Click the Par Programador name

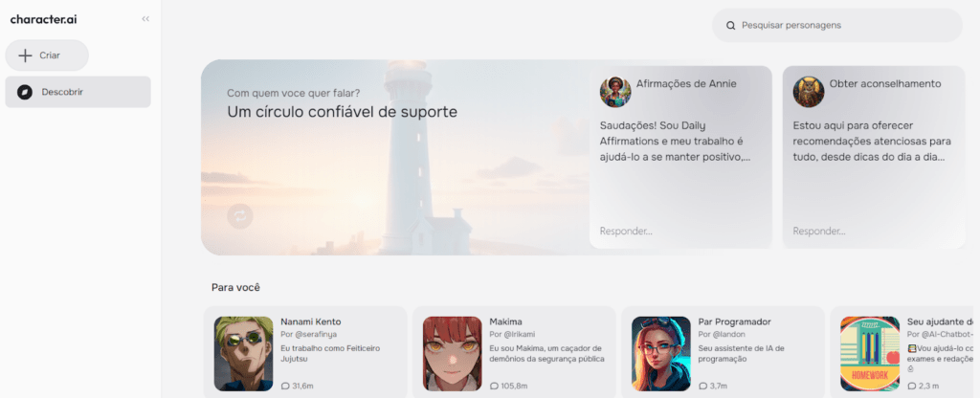(734, 321)
